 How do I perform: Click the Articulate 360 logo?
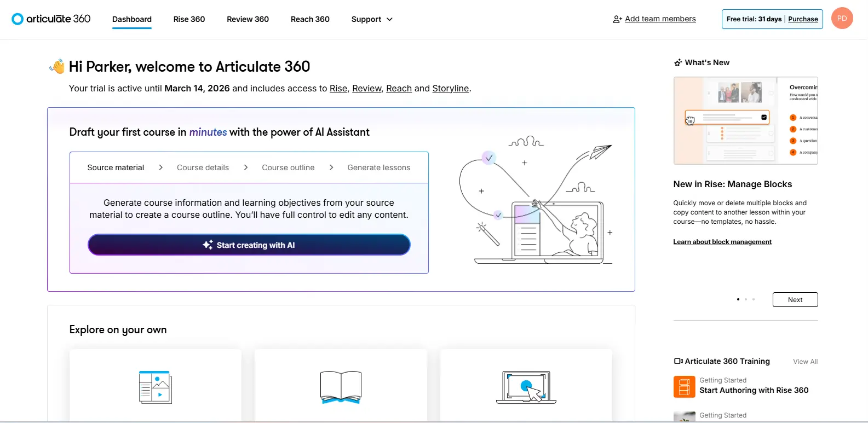[x=51, y=19]
